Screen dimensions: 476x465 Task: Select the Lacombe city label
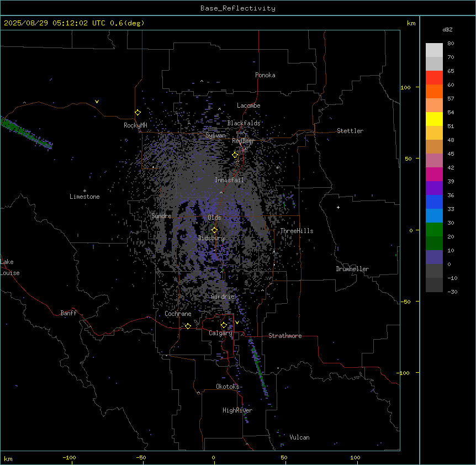248,105
